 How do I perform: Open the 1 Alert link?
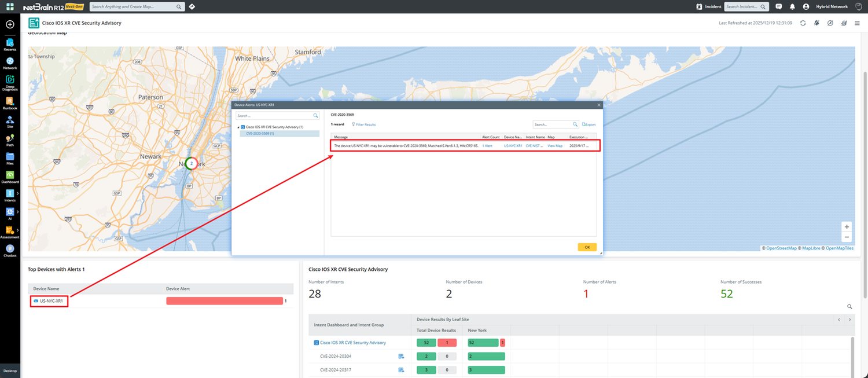tap(487, 146)
